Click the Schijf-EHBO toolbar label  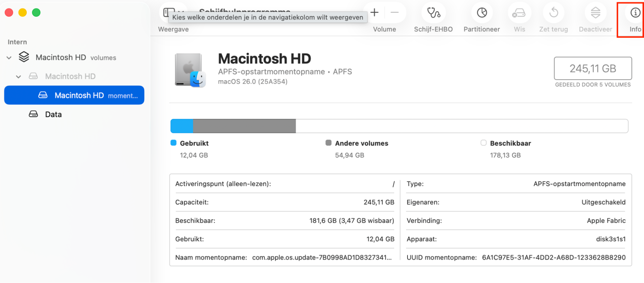tap(433, 29)
